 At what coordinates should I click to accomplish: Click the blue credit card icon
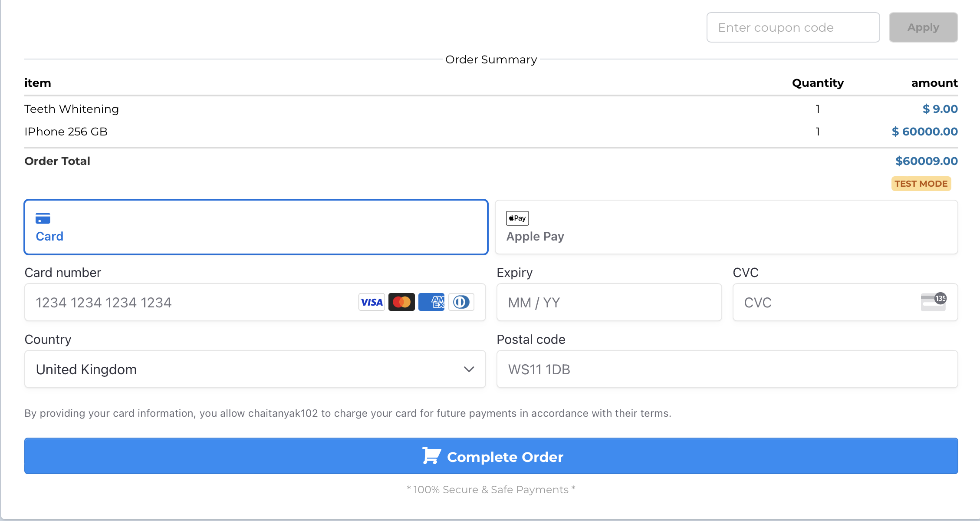tap(43, 218)
